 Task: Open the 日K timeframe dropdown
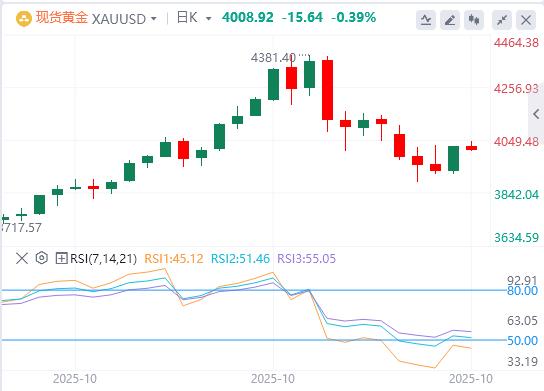point(209,19)
